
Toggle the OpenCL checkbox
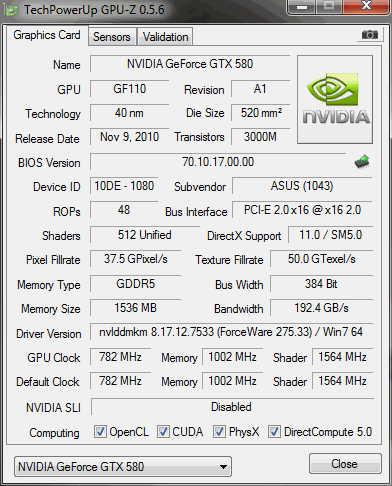(100, 431)
